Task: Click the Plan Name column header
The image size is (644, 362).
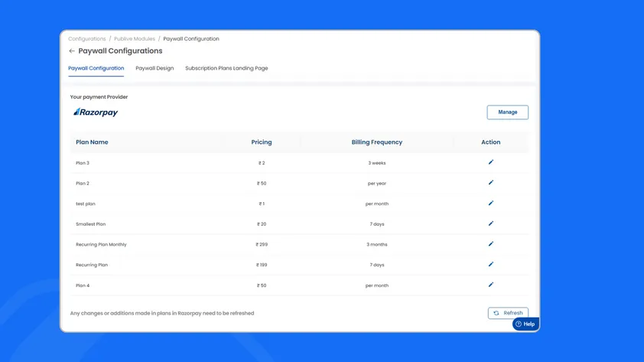Action: (x=92, y=142)
